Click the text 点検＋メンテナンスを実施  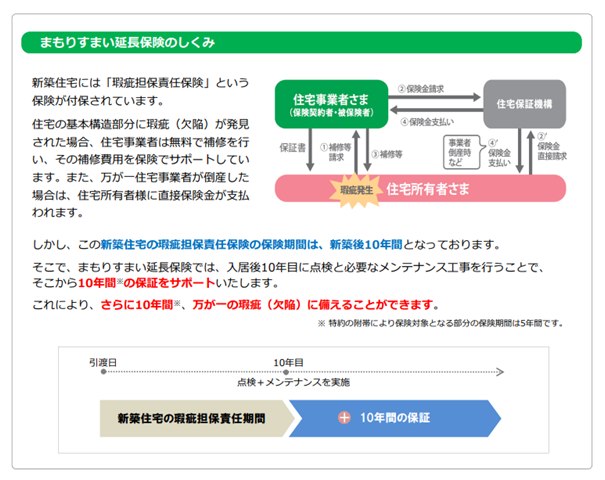(293, 382)
